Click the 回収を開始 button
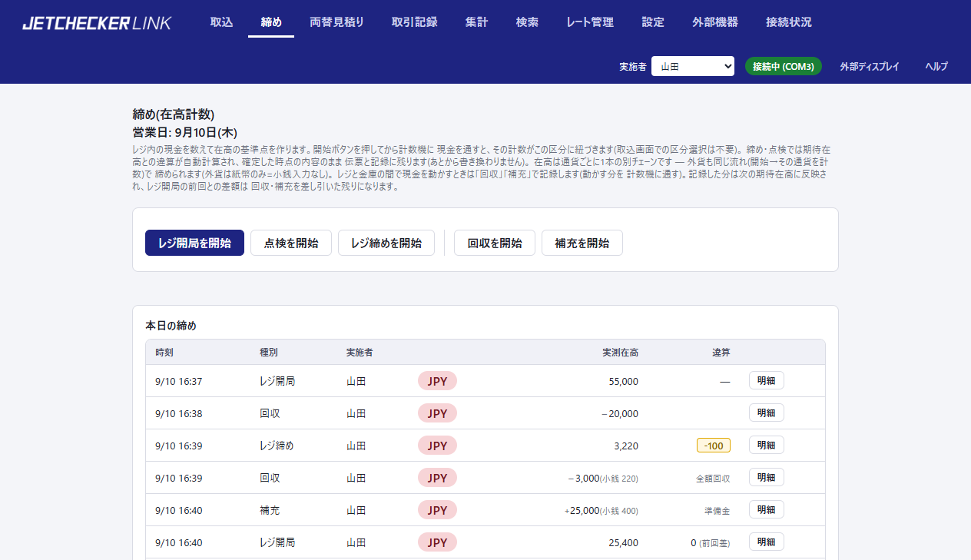The height and width of the screenshot is (560, 971). (x=495, y=243)
